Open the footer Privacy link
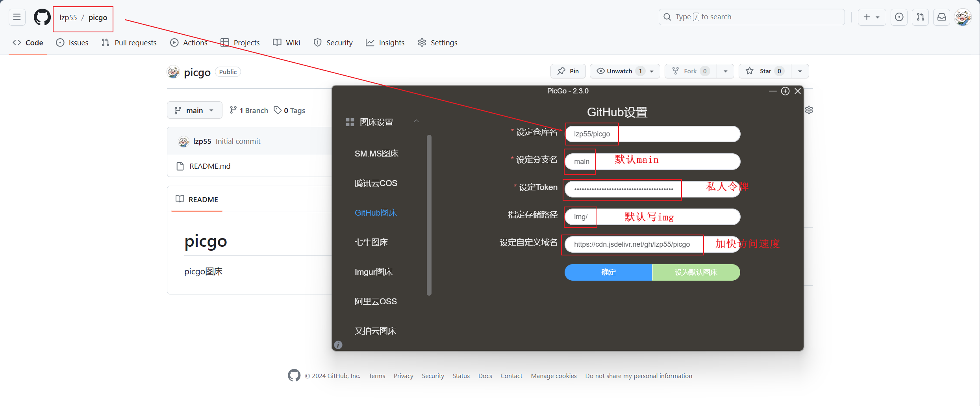Image resolution: width=980 pixels, height=406 pixels. pos(404,376)
